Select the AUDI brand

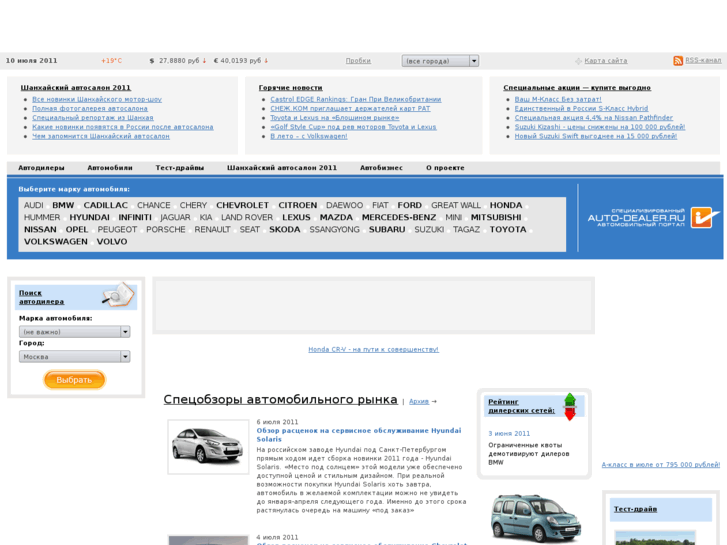[33, 205]
